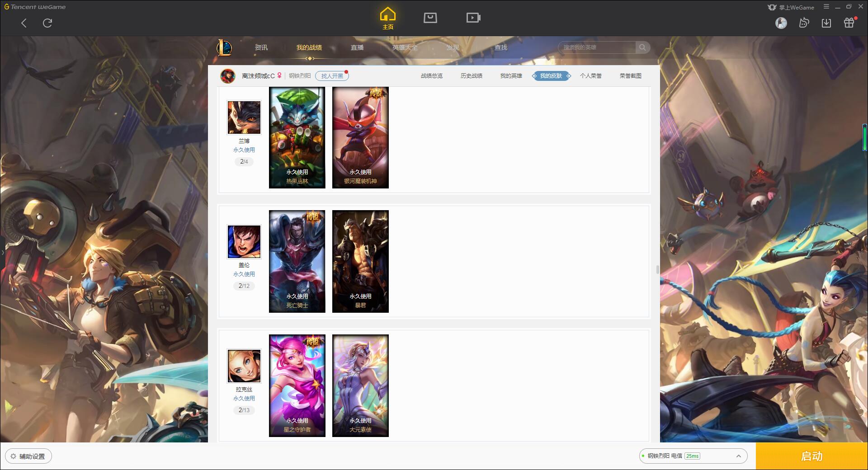
Task: Open the download manager icon
Action: coord(826,23)
